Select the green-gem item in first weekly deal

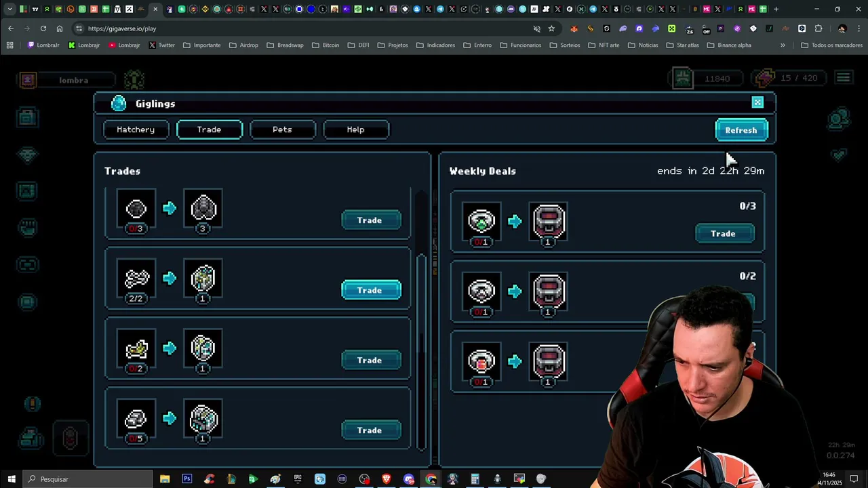coord(481,222)
